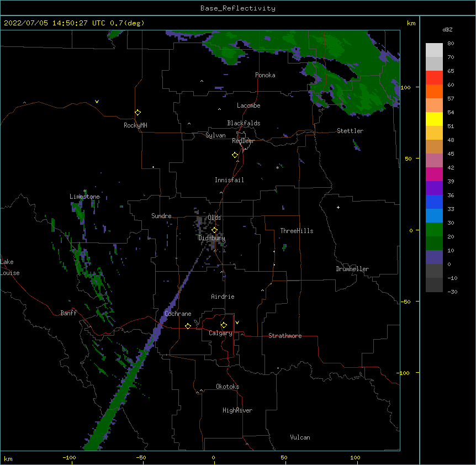
Task: Click the HighRiver label
Action: pos(237,410)
